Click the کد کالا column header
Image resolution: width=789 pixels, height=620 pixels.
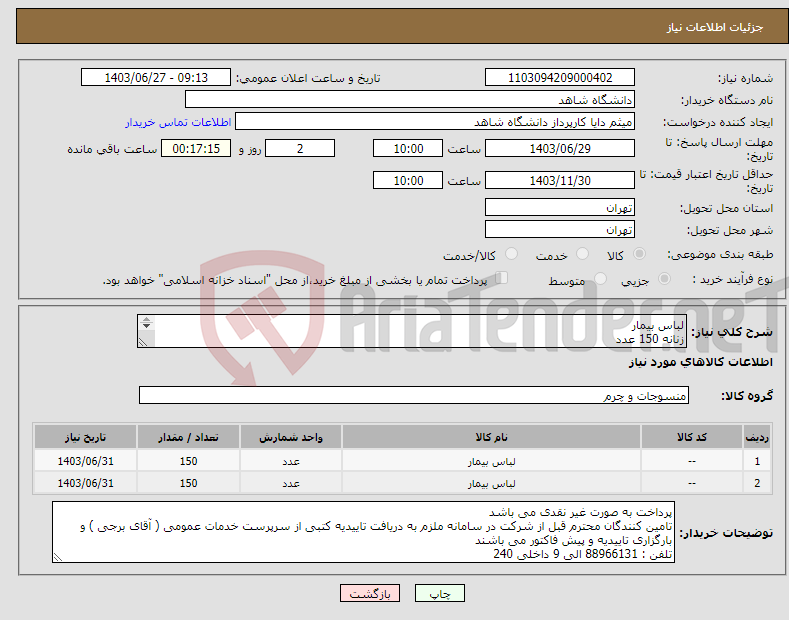pos(692,437)
